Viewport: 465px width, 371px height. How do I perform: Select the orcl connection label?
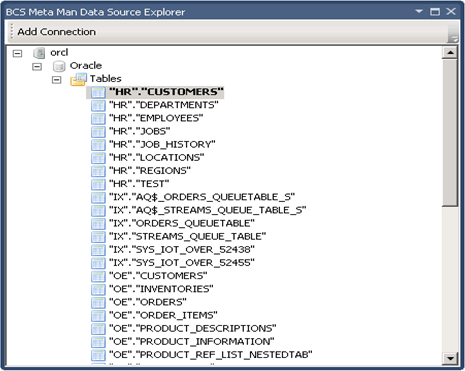59,53
